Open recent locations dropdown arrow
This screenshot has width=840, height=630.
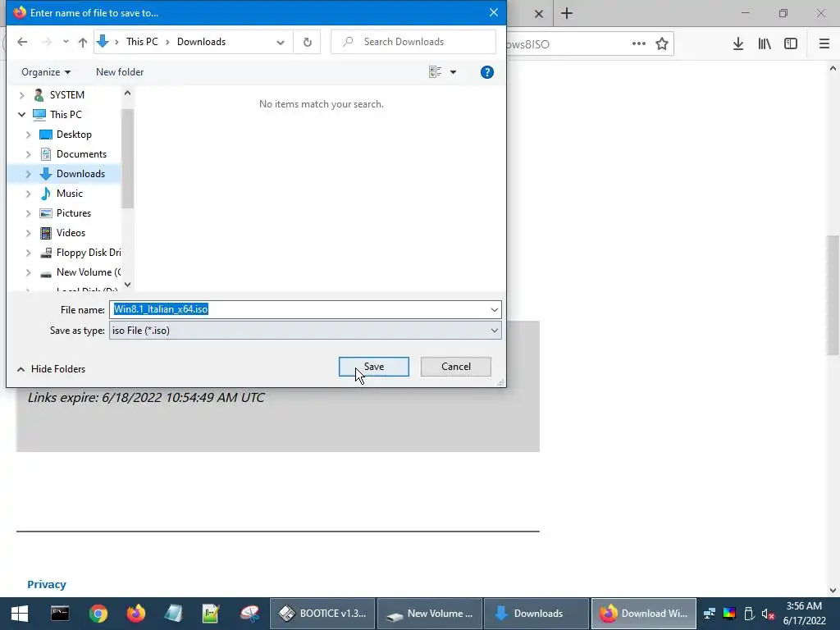66,42
